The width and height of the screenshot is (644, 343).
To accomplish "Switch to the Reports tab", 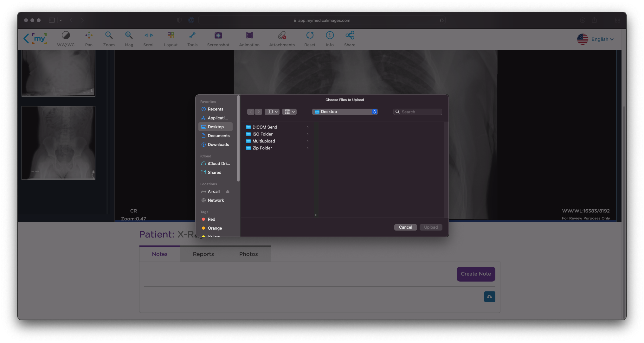I will 203,254.
